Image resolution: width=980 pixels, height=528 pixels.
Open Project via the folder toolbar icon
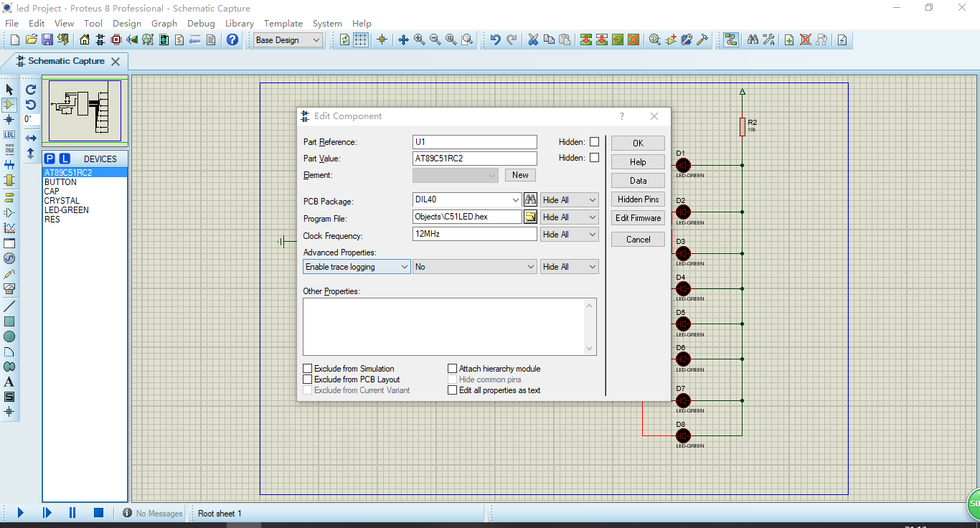[32, 39]
